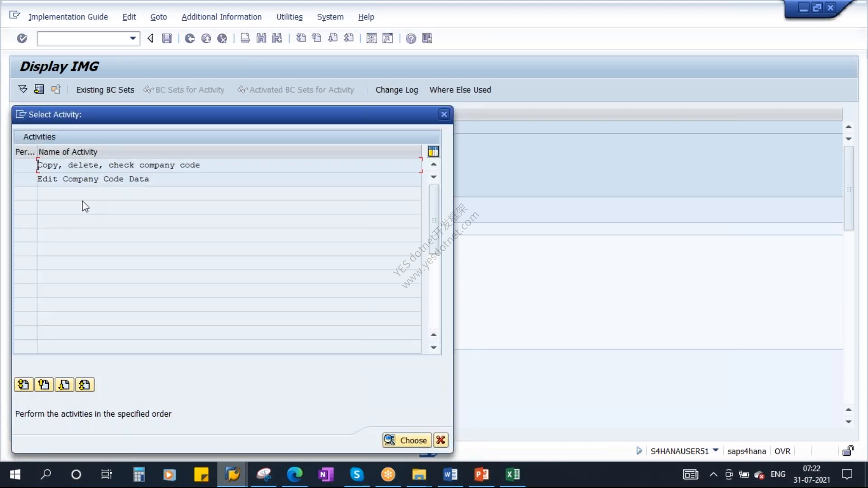Click the Find binoculars icon

[x=261, y=38]
